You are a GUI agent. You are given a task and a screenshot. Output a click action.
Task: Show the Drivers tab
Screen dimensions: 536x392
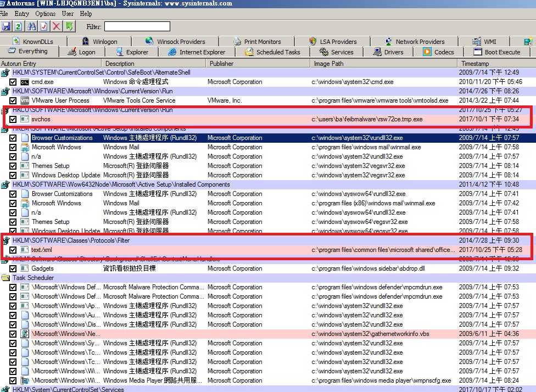tap(388, 52)
